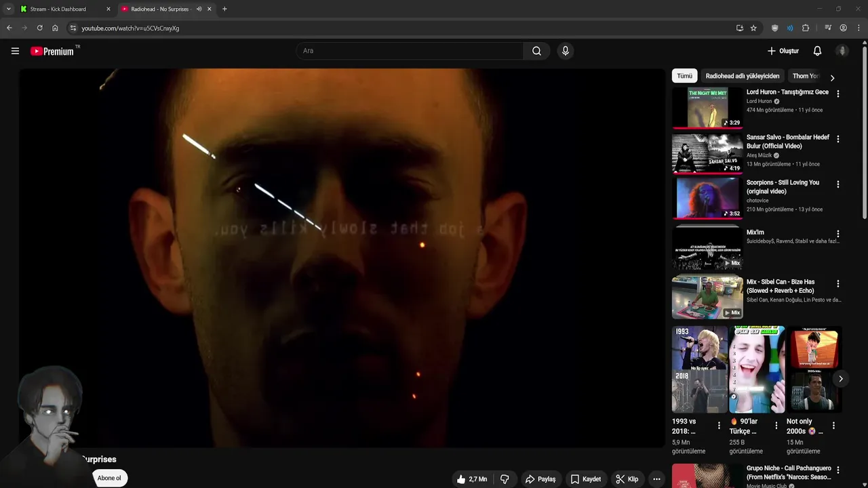Screen dimensions: 868x488
Task: Reload the page
Action: [x=39, y=28]
